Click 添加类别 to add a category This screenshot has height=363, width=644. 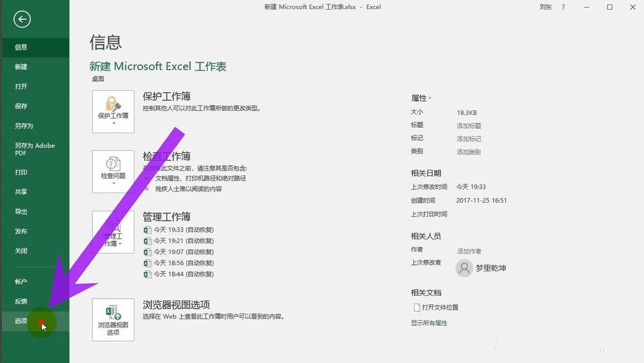469,152
